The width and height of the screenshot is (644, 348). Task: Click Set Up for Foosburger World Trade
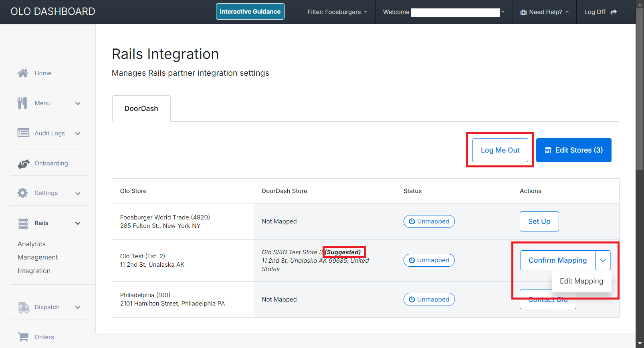539,221
